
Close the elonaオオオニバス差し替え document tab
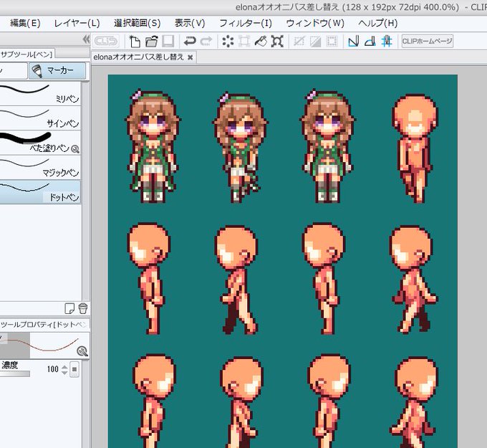(191, 57)
